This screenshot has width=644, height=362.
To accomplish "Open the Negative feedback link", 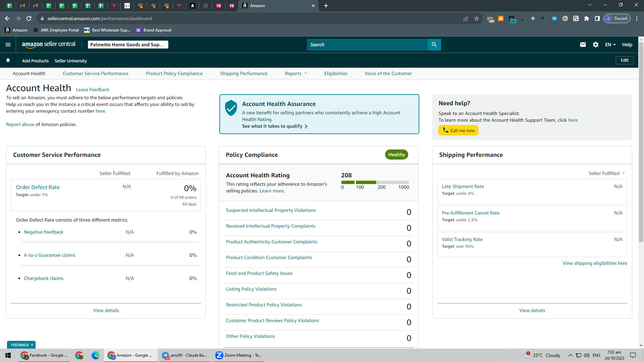I will (43, 232).
